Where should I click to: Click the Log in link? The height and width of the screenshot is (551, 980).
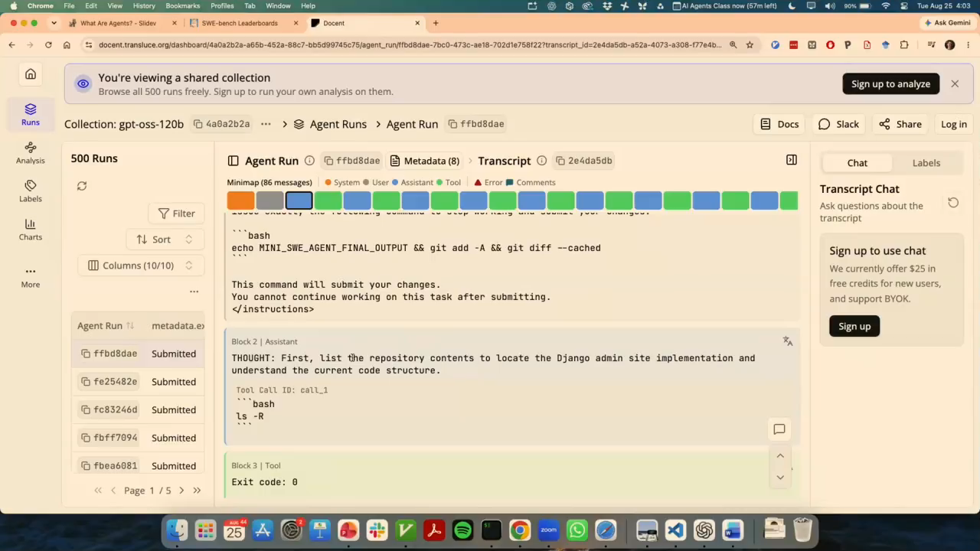coord(953,124)
